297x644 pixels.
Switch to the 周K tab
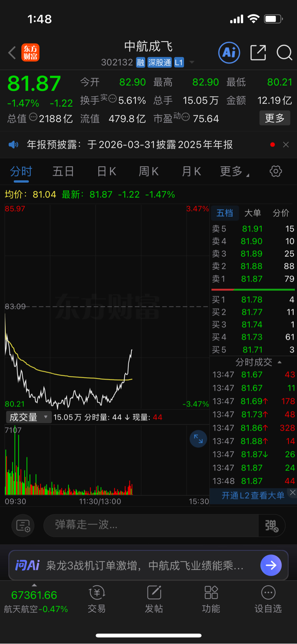tap(148, 171)
